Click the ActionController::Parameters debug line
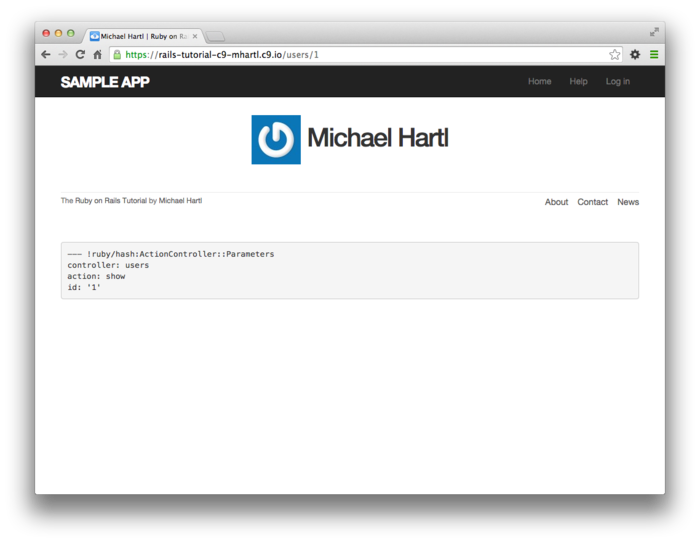Image resolution: width=700 pixels, height=543 pixels. click(171, 254)
